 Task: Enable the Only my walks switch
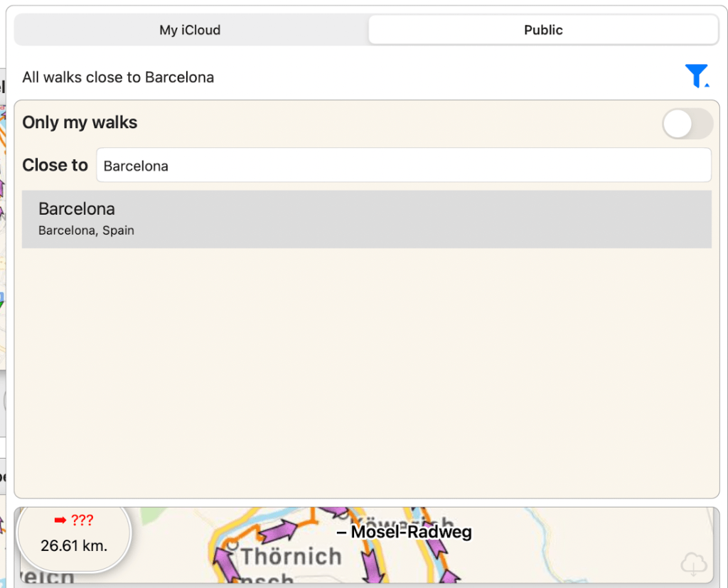[x=687, y=124]
